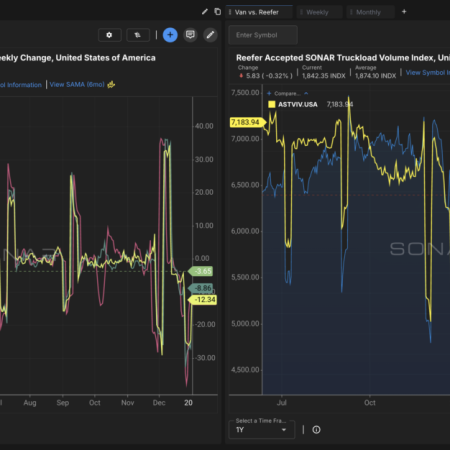Click the drag handle on Weekly tab
The width and height of the screenshot is (450, 450).
click(301, 12)
